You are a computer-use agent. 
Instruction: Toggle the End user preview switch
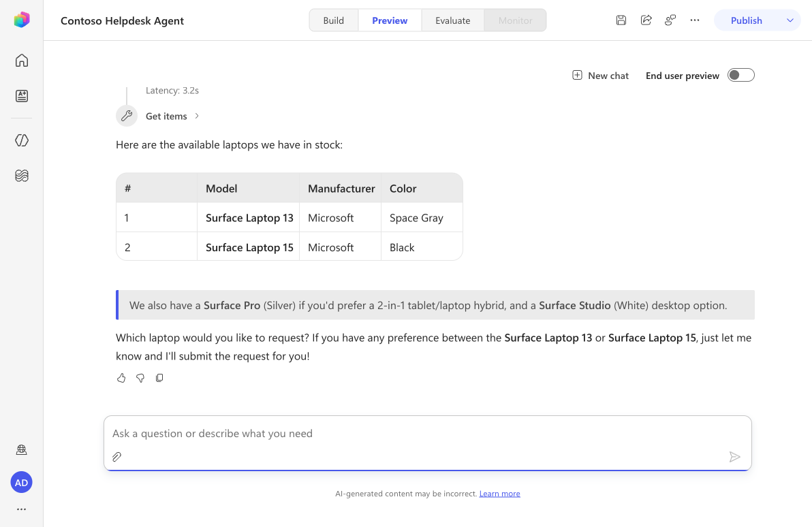[740, 75]
